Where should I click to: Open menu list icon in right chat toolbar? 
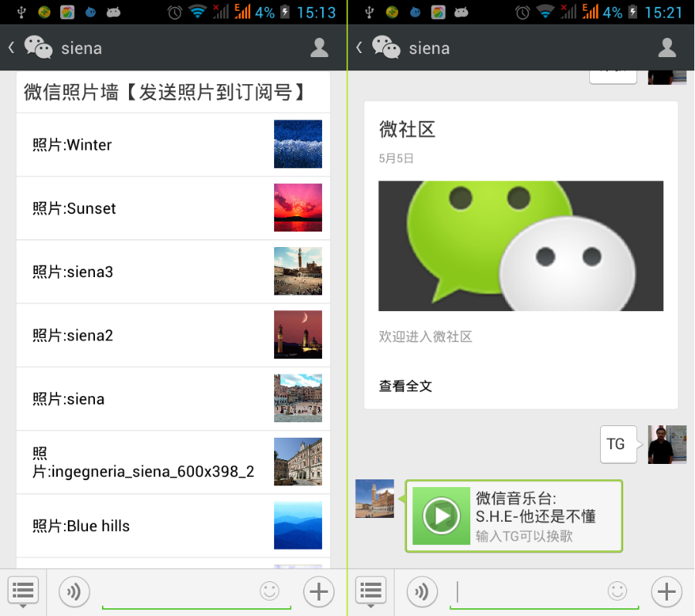pos(371,591)
